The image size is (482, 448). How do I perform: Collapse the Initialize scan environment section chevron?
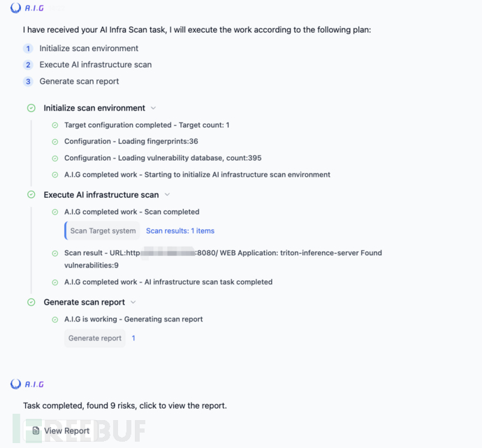(x=153, y=108)
